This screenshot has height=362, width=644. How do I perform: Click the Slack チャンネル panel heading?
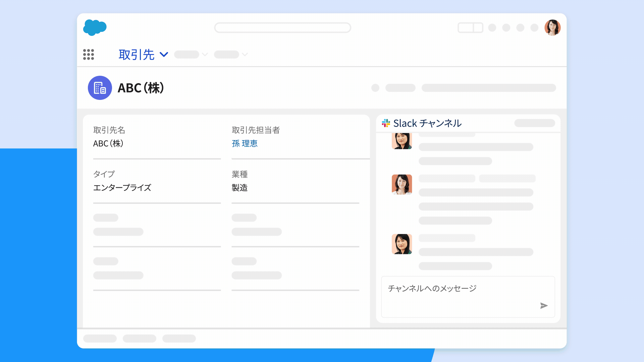tap(427, 123)
